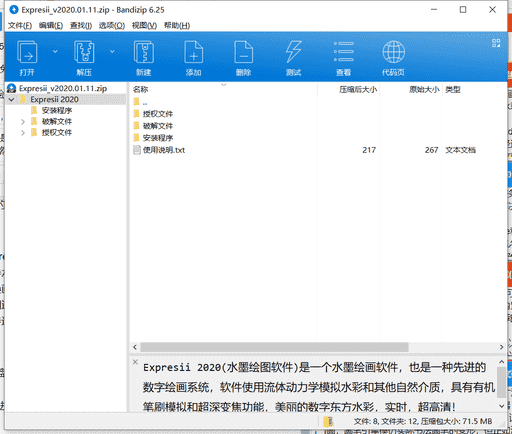Open the 编辑(E) menu

coord(51,26)
